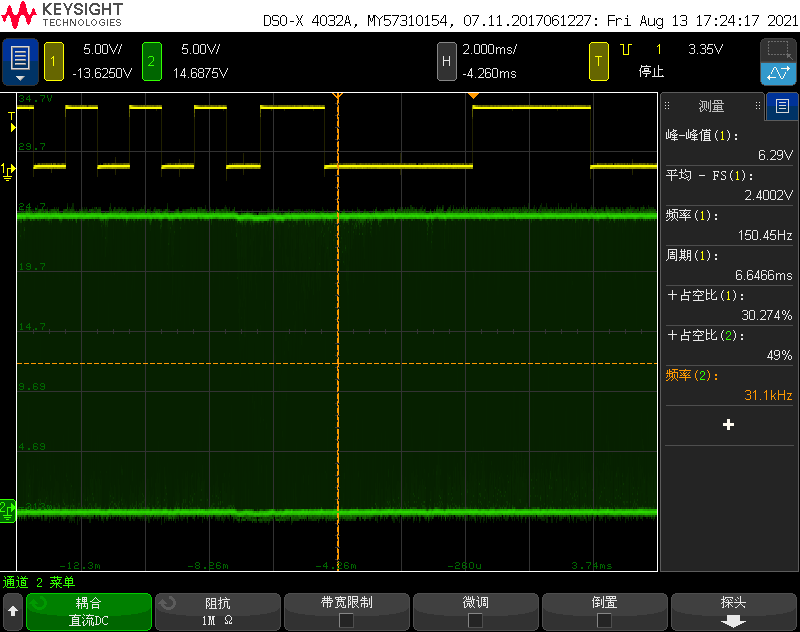Select the yellow channel 1 button
This screenshot has width=800, height=632.
pyautogui.click(x=54, y=62)
